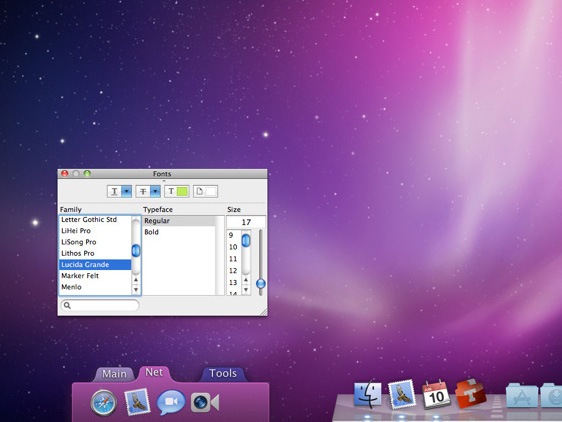Screen dimensions: 562x422
Task: Choose the Bold typeface
Action: (x=179, y=232)
